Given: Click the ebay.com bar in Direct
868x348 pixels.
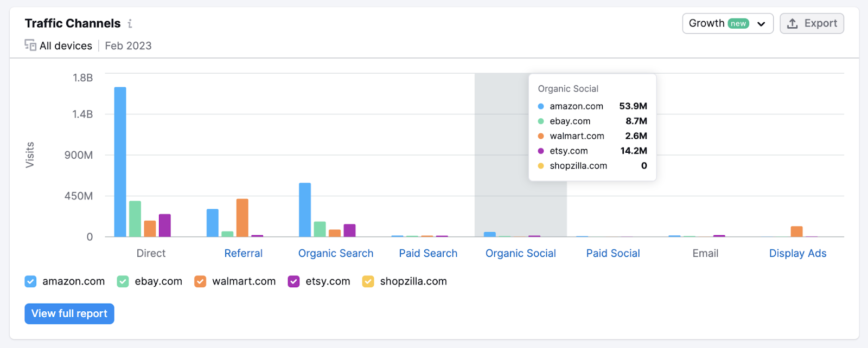Looking at the screenshot, I should click(135, 219).
